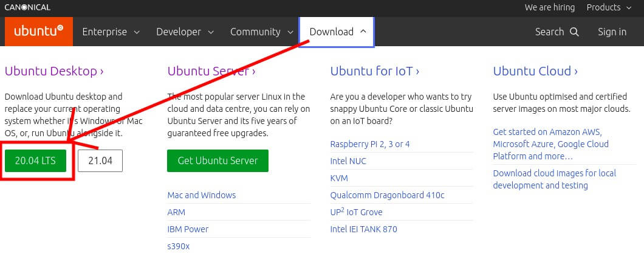Open the Intel NUC link
Image resolution: width=644 pixels, height=262 pixels.
(x=348, y=161)
